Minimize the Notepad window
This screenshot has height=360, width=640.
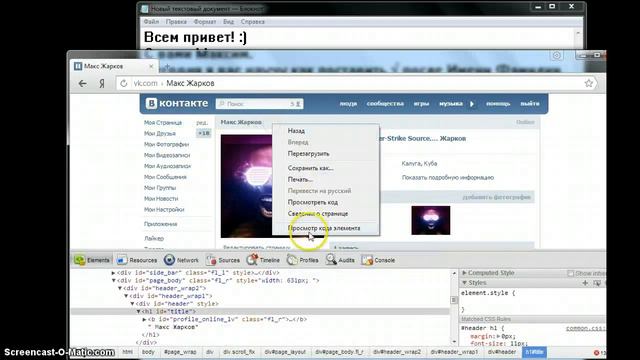pyautogui.click(x=538, y=7)
